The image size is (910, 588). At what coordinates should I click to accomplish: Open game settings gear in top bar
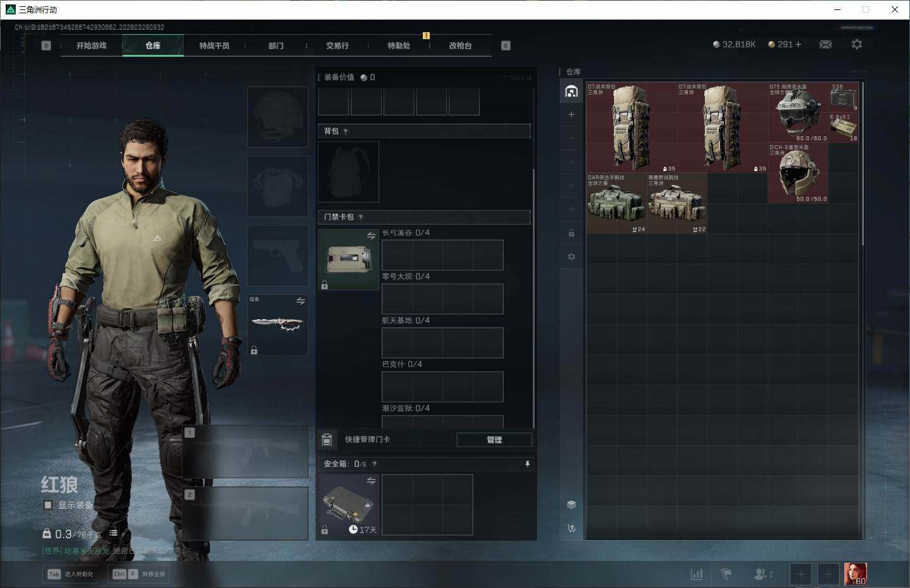[x=856, y=44]
